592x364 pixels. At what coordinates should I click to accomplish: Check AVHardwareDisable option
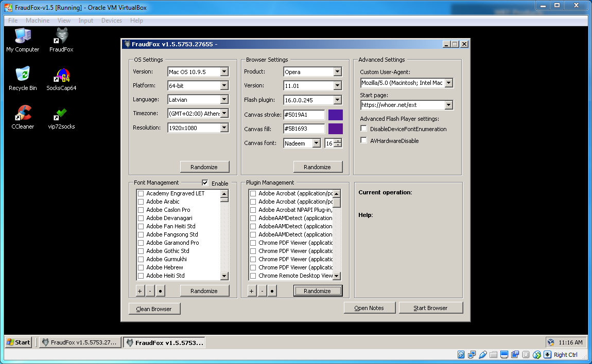click(x=363, y=140)
